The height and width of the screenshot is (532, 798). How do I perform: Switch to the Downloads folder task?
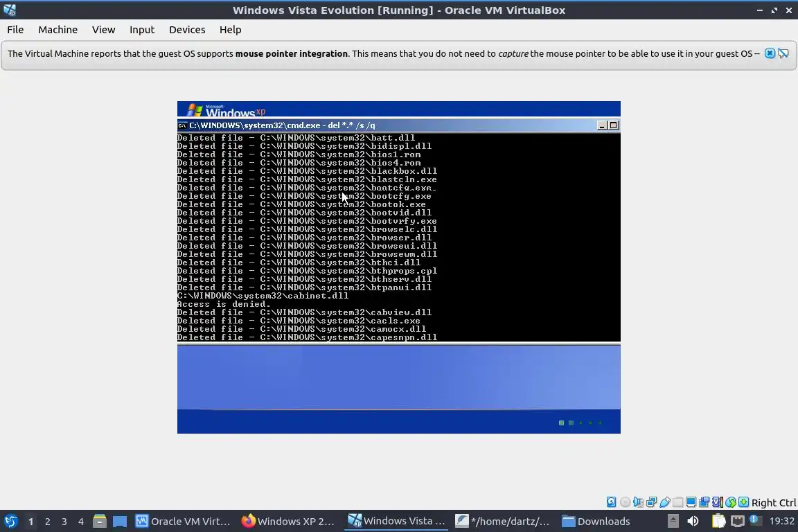[596, 522]
